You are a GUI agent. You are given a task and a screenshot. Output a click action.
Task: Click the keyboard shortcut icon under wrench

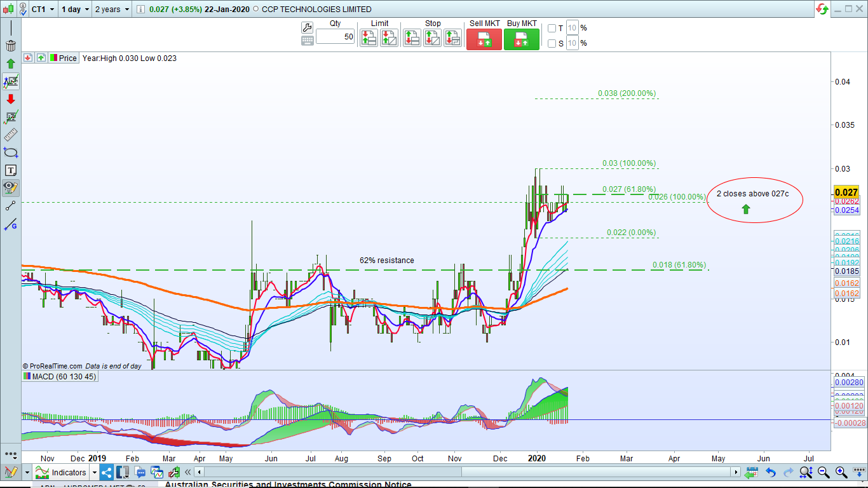pos(307,41)
